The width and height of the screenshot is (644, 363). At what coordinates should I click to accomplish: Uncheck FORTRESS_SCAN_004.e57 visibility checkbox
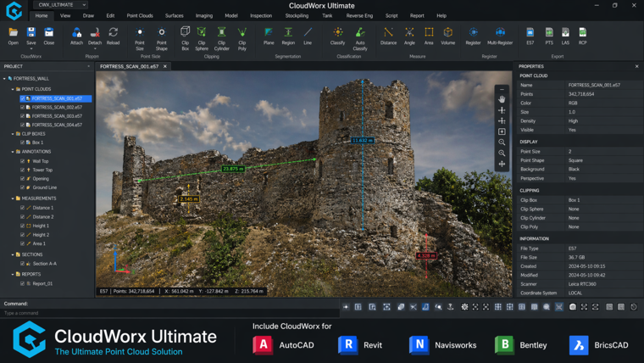pyautogui.click(x=23, y=125)
